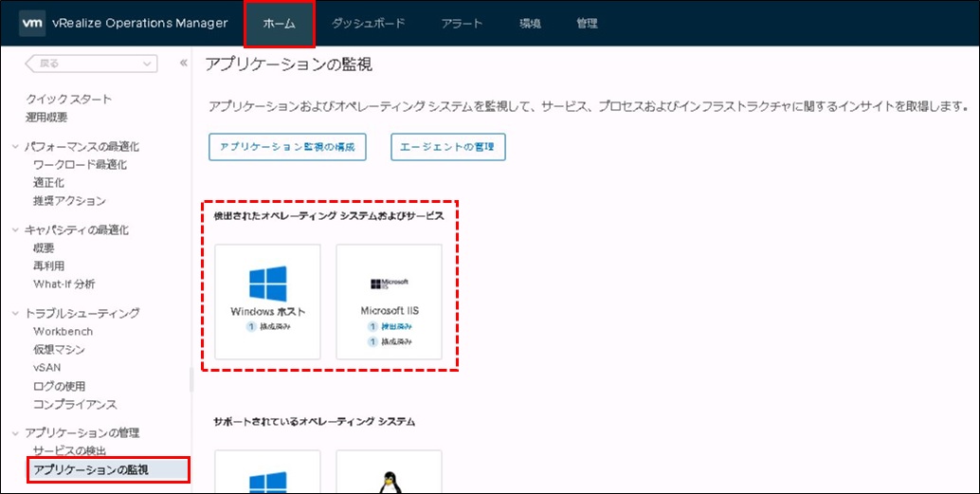
Task: Collapse the トラブルシューティング section
Action: [15, 313]
